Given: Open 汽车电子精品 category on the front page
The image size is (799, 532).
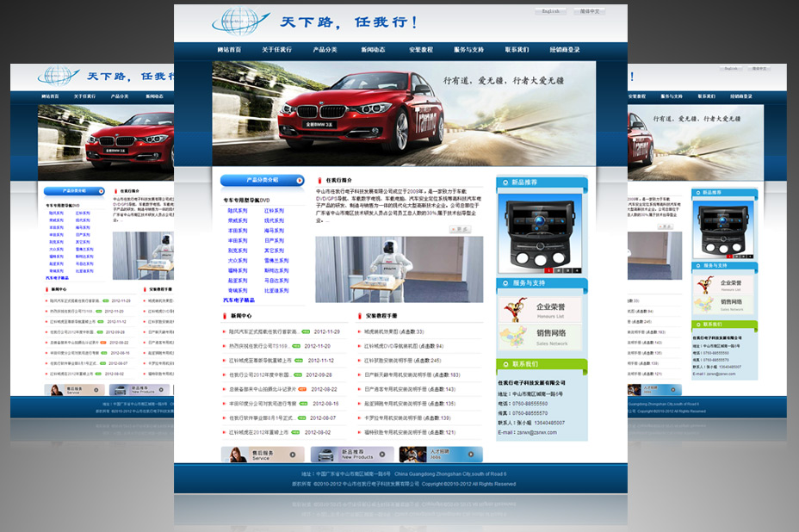Looking at the screenshot, I should (x=238, y=300).
